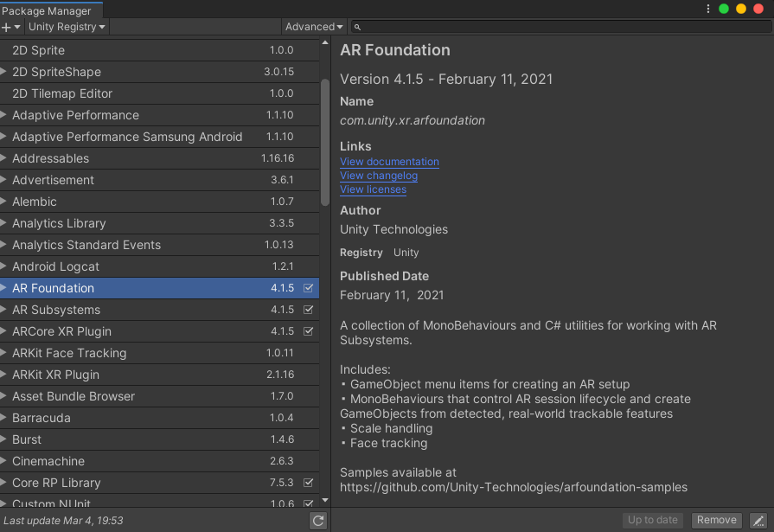
Task: Open the kebab options menu in title bar
Action: 708,9
